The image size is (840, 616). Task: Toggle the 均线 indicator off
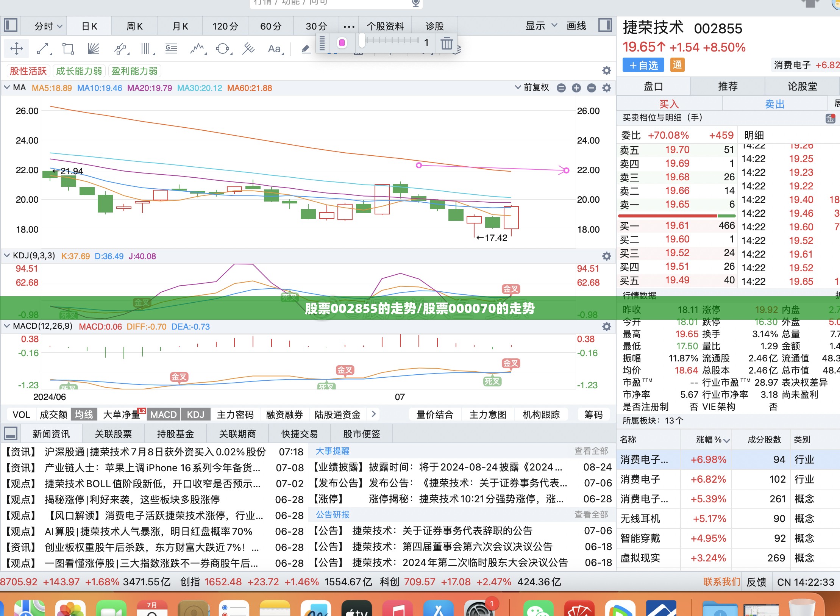pos(84,414)
